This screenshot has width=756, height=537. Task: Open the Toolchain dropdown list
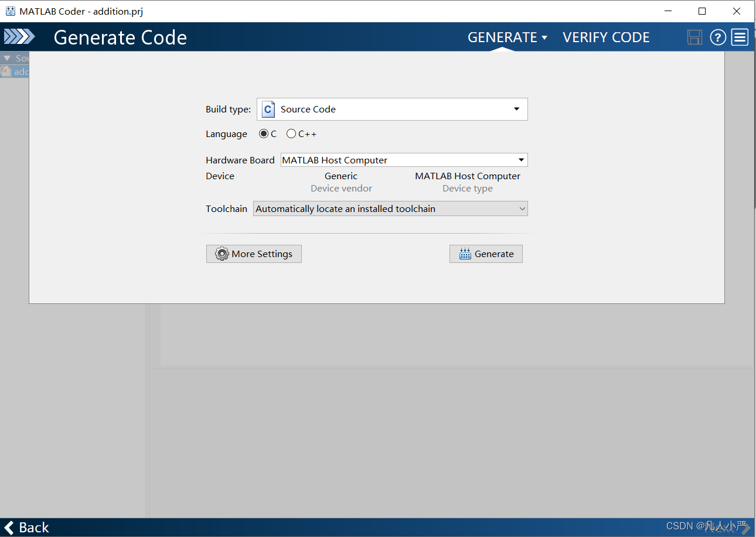point(390,208)
